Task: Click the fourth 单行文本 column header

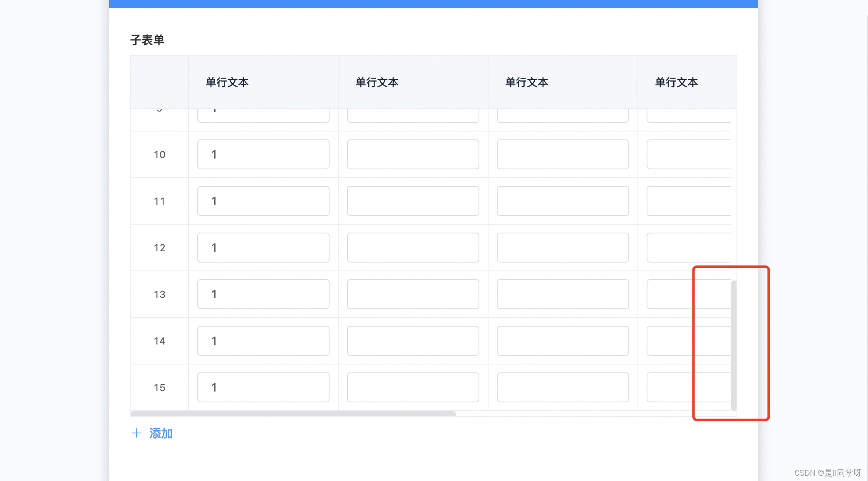Action: click(x=677, y=82)
